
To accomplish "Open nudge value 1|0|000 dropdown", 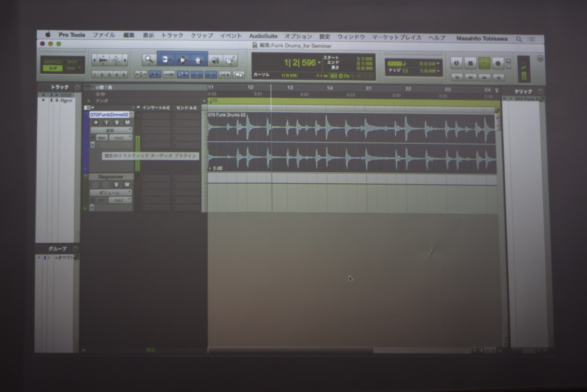I will [x=438, y=71].
